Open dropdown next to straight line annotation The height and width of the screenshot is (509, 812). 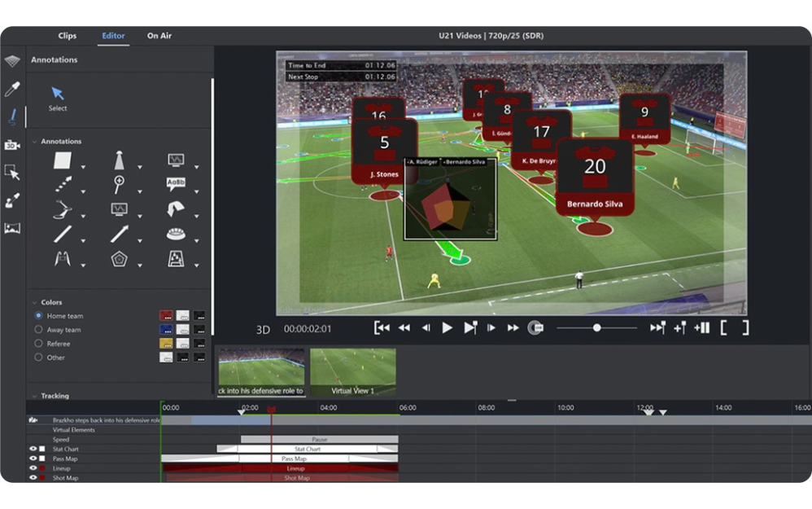[83, 241]
